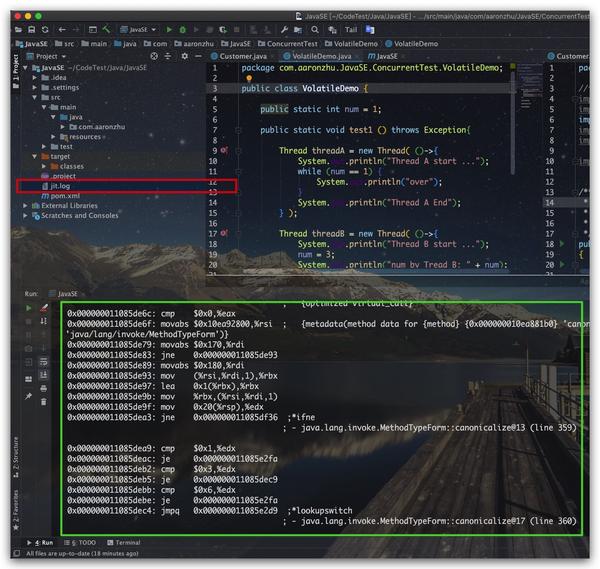Click print icon in Run panel
600x569 pixels.
44,389
